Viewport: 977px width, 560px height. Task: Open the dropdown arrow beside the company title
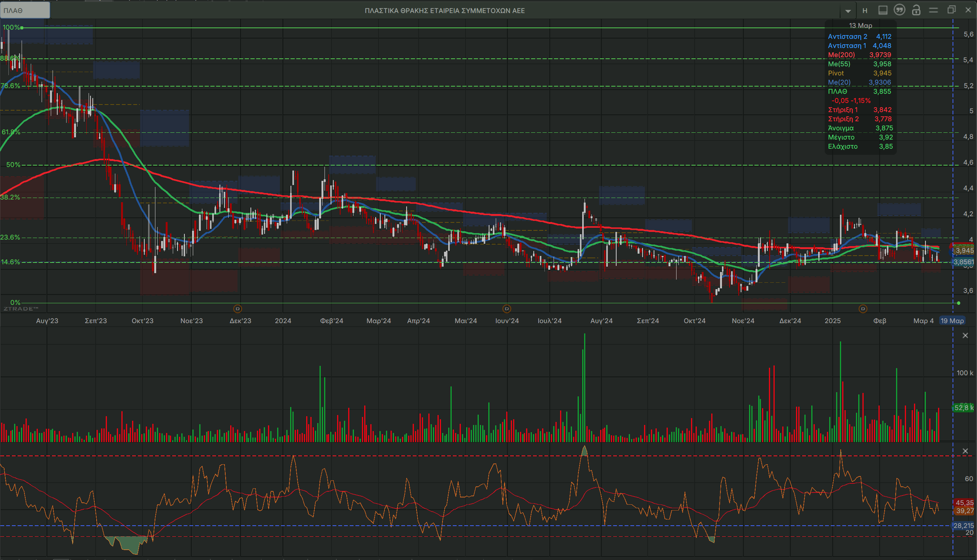[848, 11]
